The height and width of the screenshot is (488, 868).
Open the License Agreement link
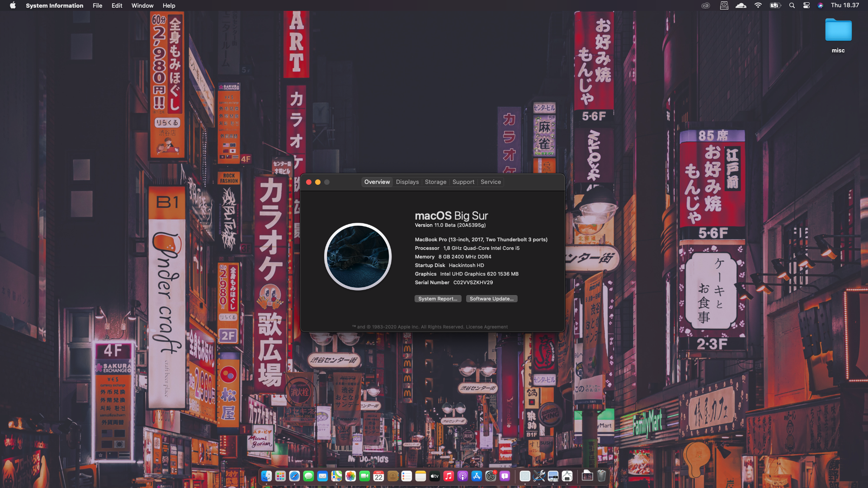[x=486, y=327]
